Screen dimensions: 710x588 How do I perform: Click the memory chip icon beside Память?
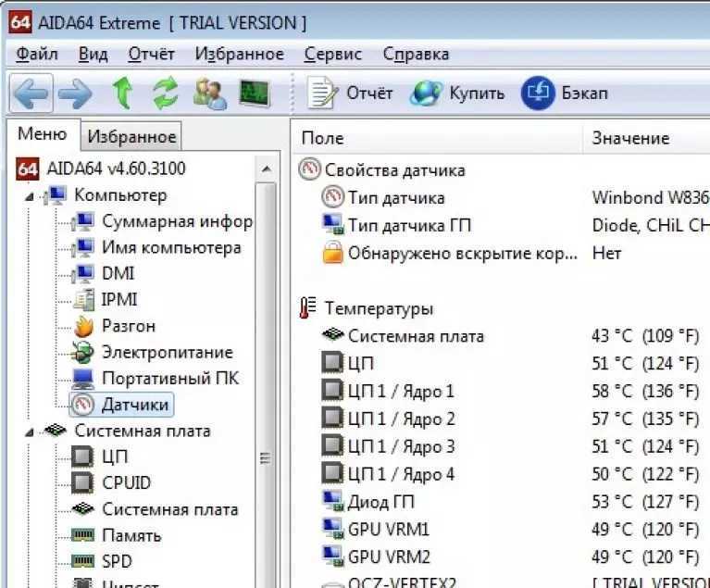(83, 535)
